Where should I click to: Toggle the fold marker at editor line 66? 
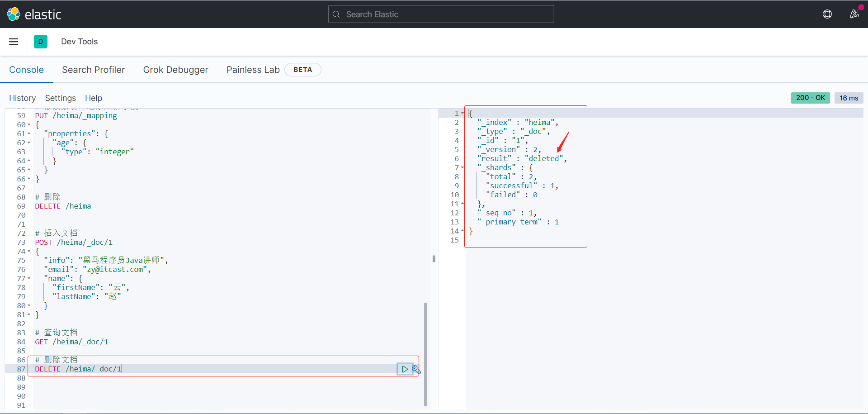(29, 179)
